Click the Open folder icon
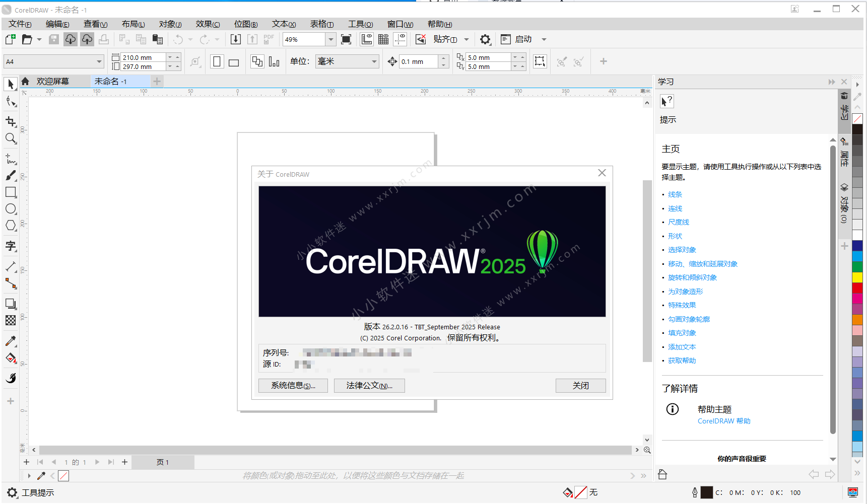The height and width of the screenshot is (504, 867). click(x=27, y=39)
